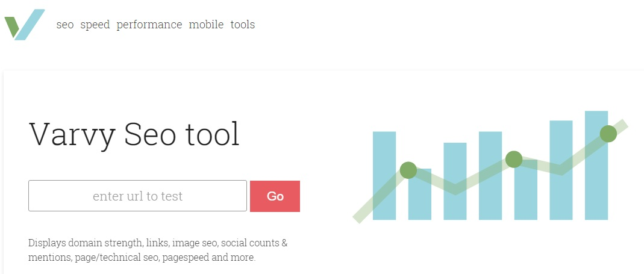Viewport: 644px width, 274px height.
Task: Click the sixth blue chart bar
Action: [x=561, y=170]
